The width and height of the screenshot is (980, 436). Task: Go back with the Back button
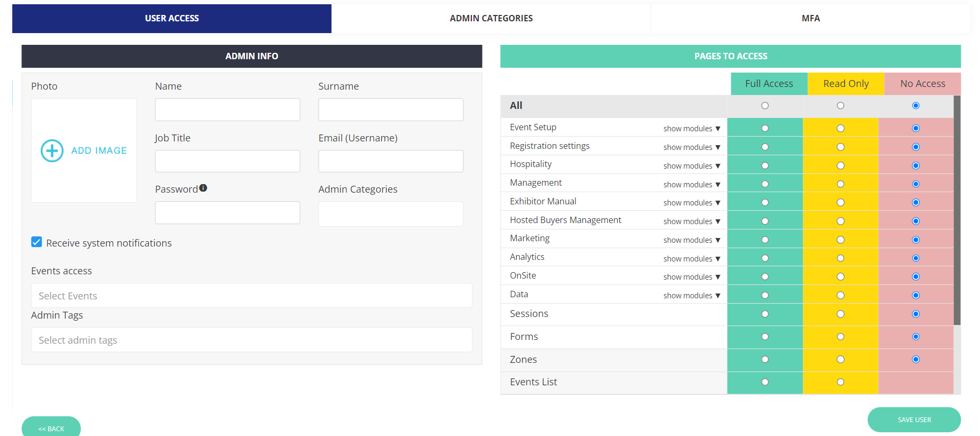pyautogui.click(x=51, y=428)
